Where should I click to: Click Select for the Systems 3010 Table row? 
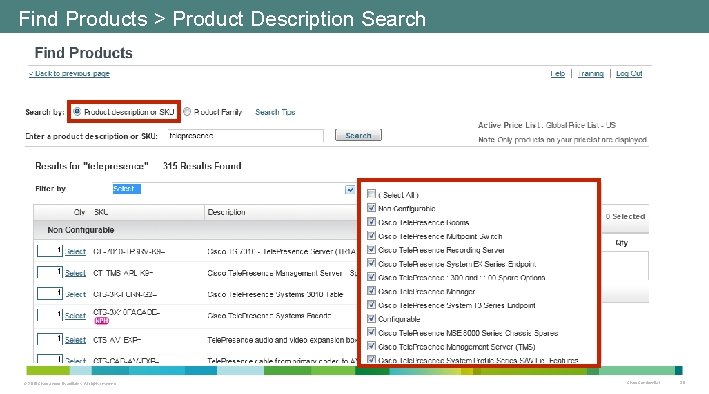76,294
